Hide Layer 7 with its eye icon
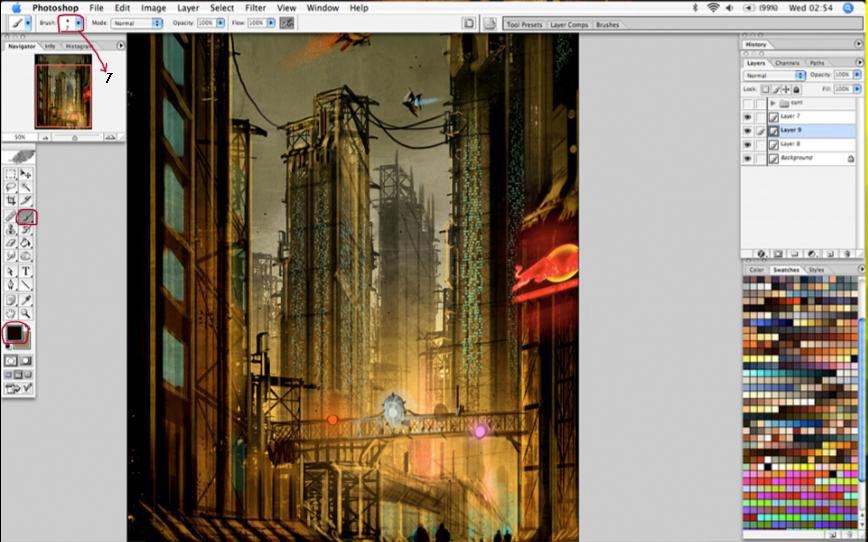 [x=748, y=117]
